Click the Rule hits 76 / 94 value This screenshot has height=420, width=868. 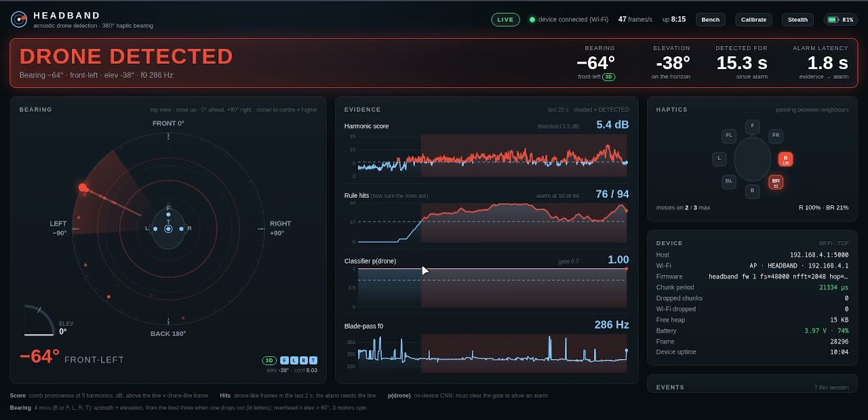(612, 194)
